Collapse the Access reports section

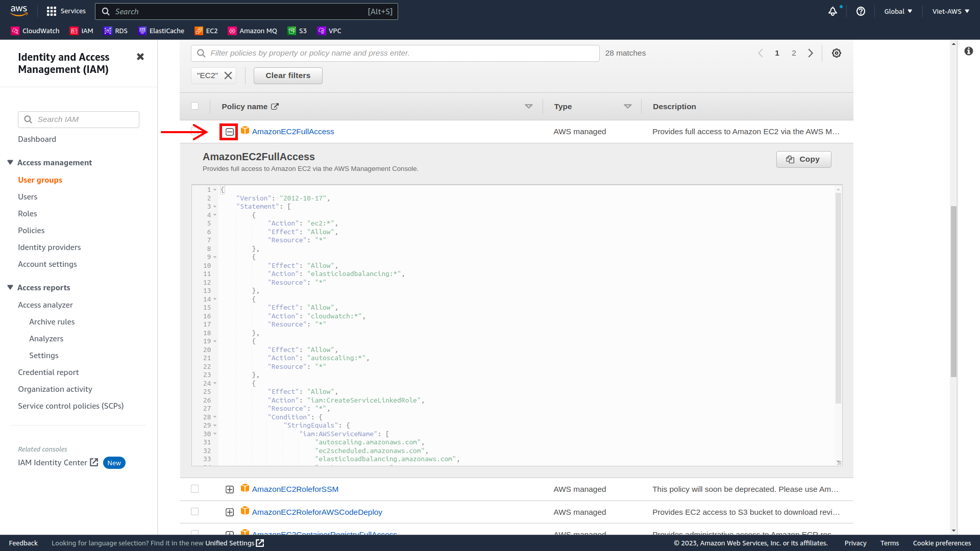[x=10, y=287]
